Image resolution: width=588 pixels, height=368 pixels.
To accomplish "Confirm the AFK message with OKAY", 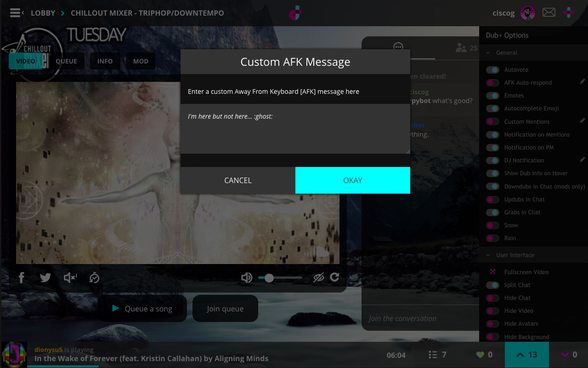I will point(353,180).
